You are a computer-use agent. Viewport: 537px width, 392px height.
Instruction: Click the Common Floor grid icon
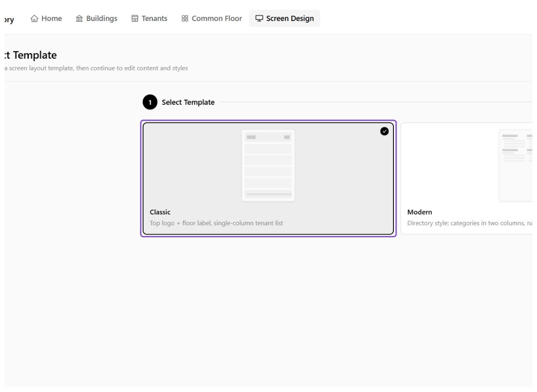click(185, 19)
